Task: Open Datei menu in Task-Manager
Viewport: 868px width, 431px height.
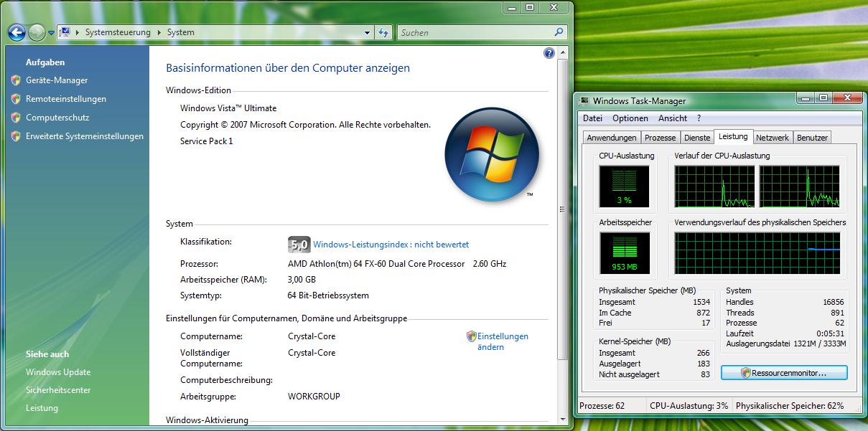Action: click(592, 118)
